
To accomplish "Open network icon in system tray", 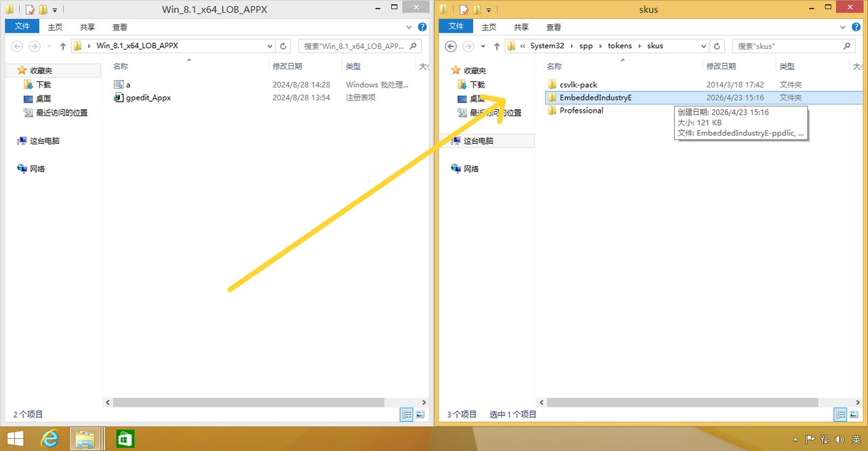I will click(x=825, y=439).
